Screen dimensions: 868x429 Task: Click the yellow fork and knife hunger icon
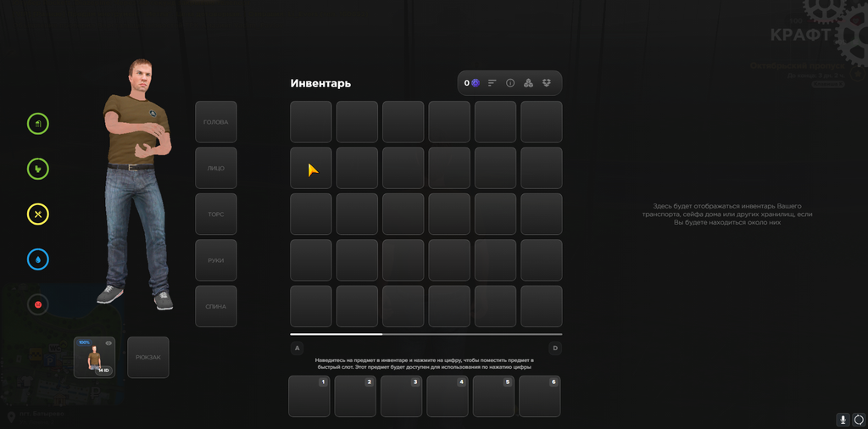pyautogui.click(x=38, y=214)
